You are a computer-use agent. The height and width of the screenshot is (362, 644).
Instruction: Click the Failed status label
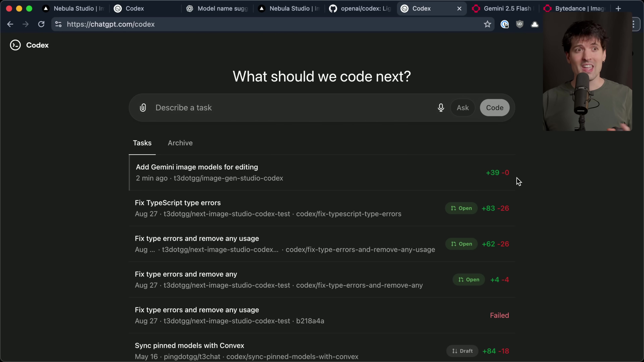(499, 316)
